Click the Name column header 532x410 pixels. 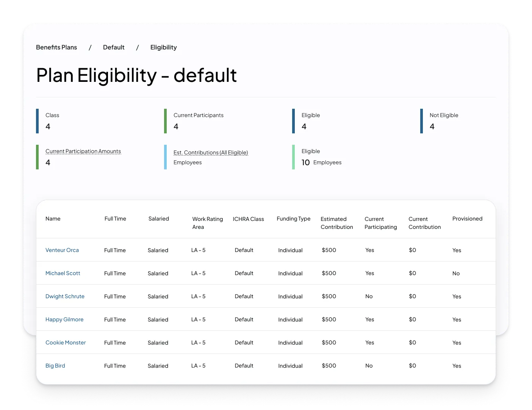click(53, 219)
